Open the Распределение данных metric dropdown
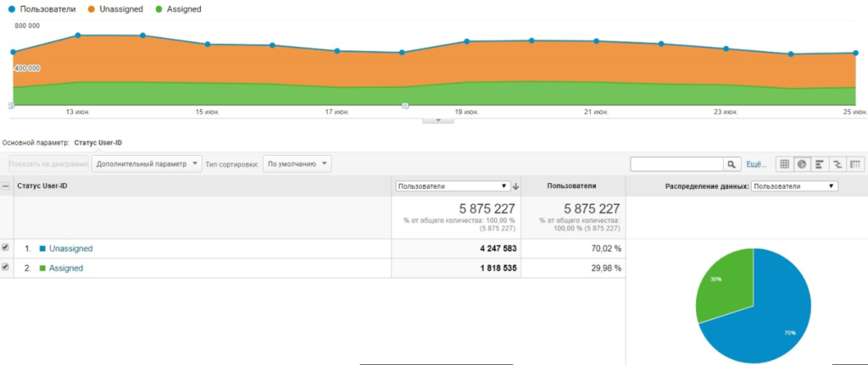Image resolution: width=868 pixels, height=365 pixels. click(x=793, y=185)
